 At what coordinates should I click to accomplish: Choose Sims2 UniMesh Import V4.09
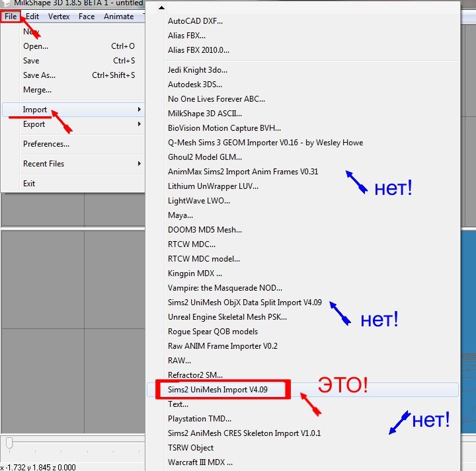(303, 390)
